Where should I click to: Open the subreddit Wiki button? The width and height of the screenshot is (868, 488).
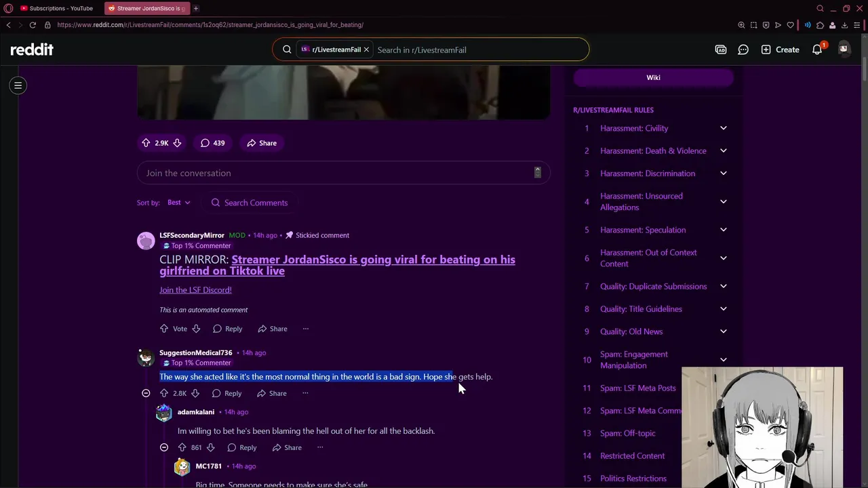tap(653, 77)
